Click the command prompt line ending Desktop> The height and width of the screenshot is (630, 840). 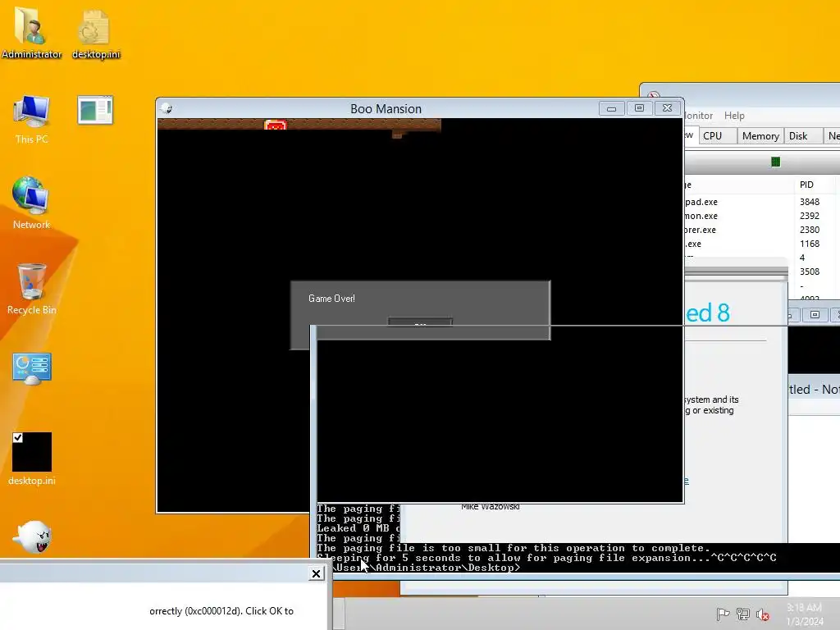(426, 568)
